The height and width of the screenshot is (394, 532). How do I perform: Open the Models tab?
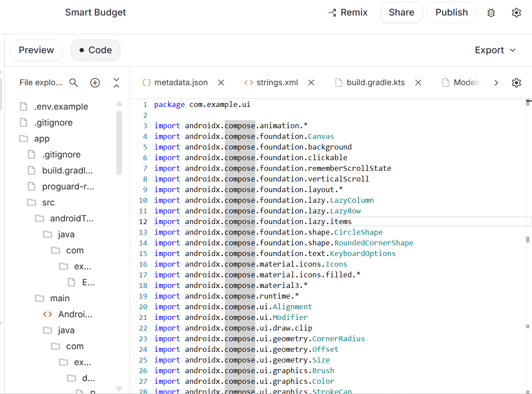pyautogui.click(x=461, y=83)
